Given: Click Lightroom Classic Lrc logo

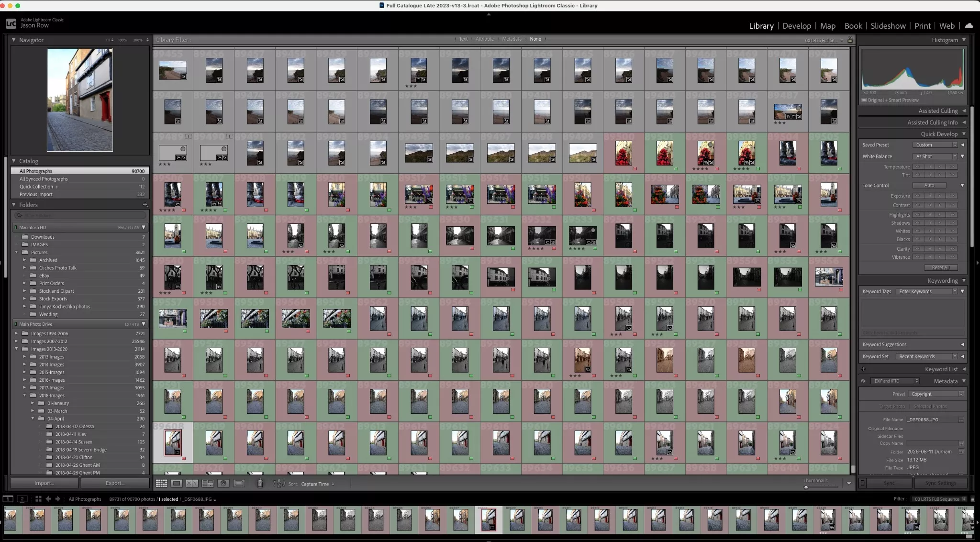Looking at the screenshot, I should point(11,23).
